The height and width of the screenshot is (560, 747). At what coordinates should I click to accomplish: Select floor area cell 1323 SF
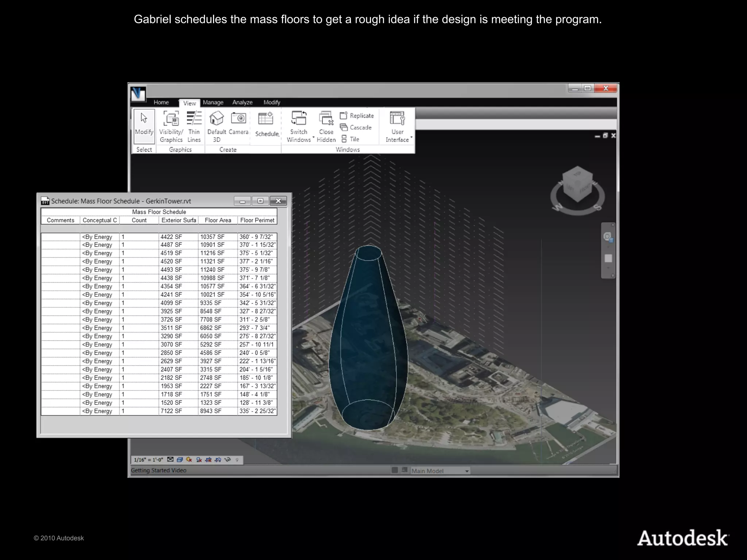click(x=218, y=402)
